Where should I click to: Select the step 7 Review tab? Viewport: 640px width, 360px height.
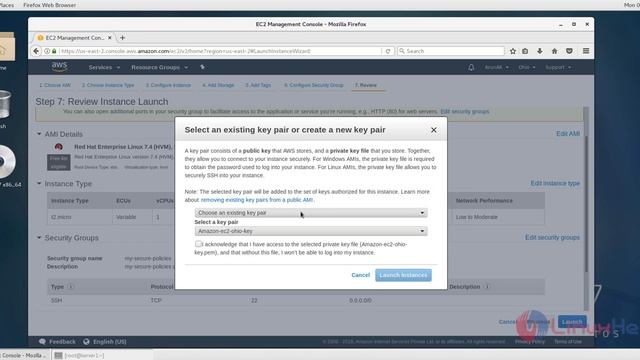pos(366,85)
